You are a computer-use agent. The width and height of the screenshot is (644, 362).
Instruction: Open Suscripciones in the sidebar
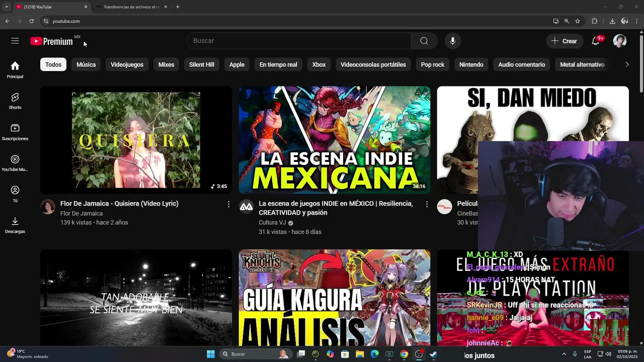[15, 132]
